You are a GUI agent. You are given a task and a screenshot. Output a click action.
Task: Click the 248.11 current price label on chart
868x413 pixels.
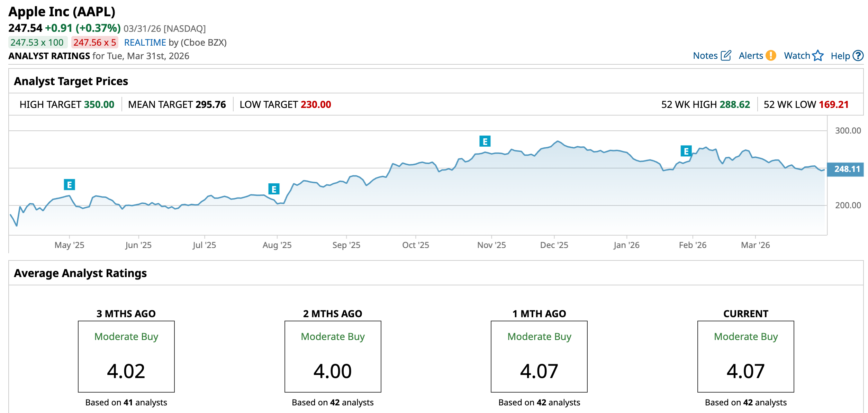(847, 169)
